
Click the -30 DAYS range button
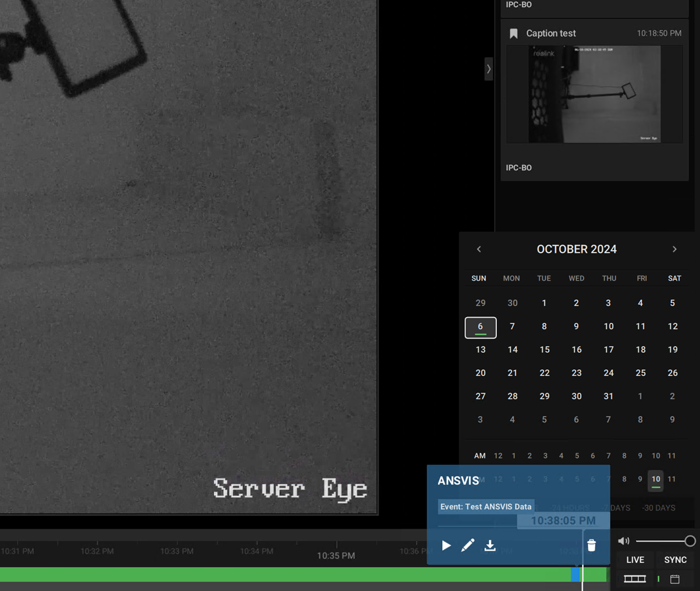coord(659,508)
